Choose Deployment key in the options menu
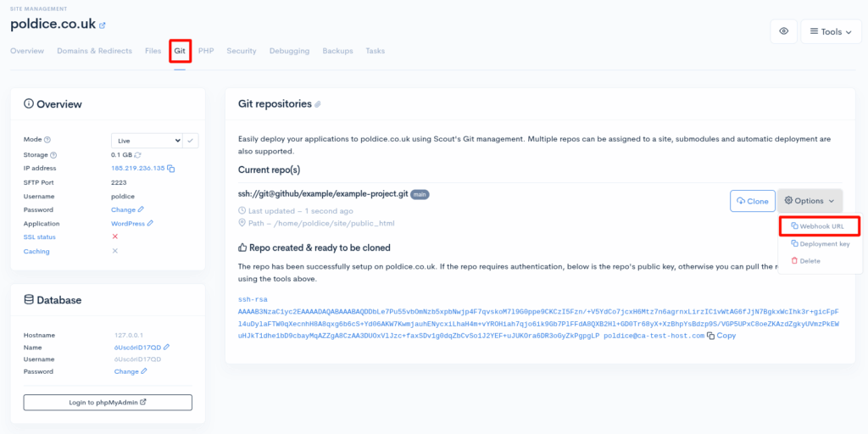 pos(820,243)
